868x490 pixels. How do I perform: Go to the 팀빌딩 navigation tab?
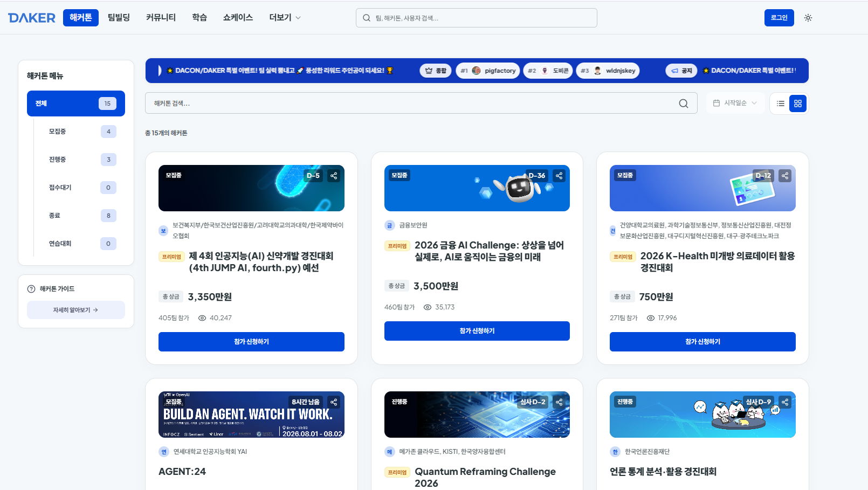click(119, 18)
